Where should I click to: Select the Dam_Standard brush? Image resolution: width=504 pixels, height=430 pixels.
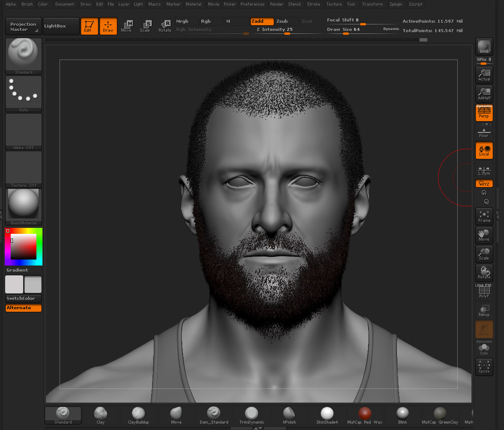(x=214, y=415)
